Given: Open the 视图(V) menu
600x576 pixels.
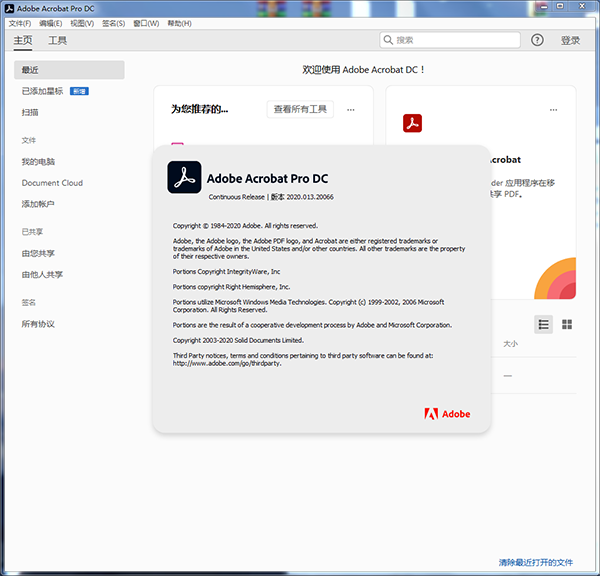Looking at the screenshot, I should point(82,23).
